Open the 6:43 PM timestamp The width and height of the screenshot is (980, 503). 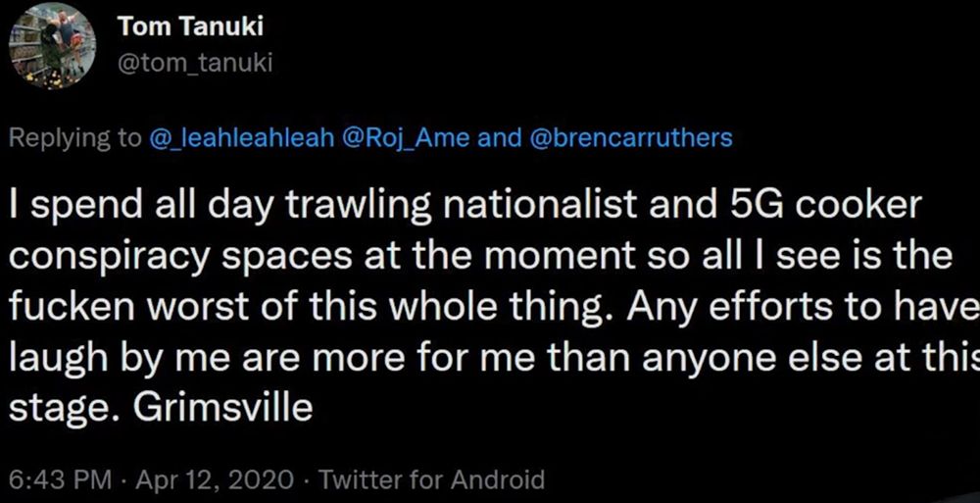click(61, 479)
